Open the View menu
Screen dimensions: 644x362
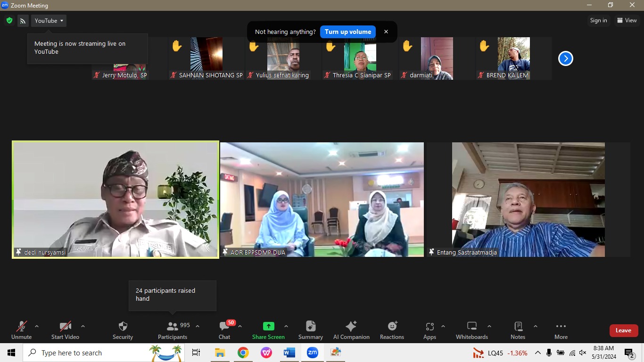(627, 20)
